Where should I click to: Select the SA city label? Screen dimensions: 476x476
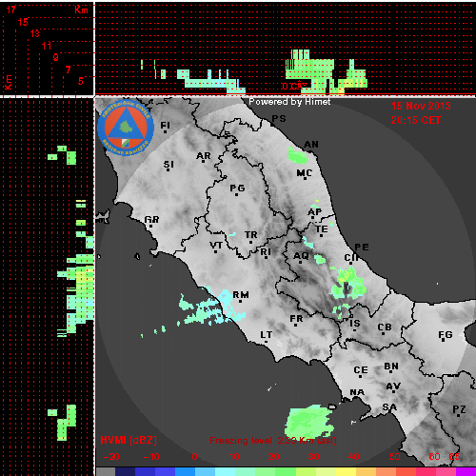389,407
